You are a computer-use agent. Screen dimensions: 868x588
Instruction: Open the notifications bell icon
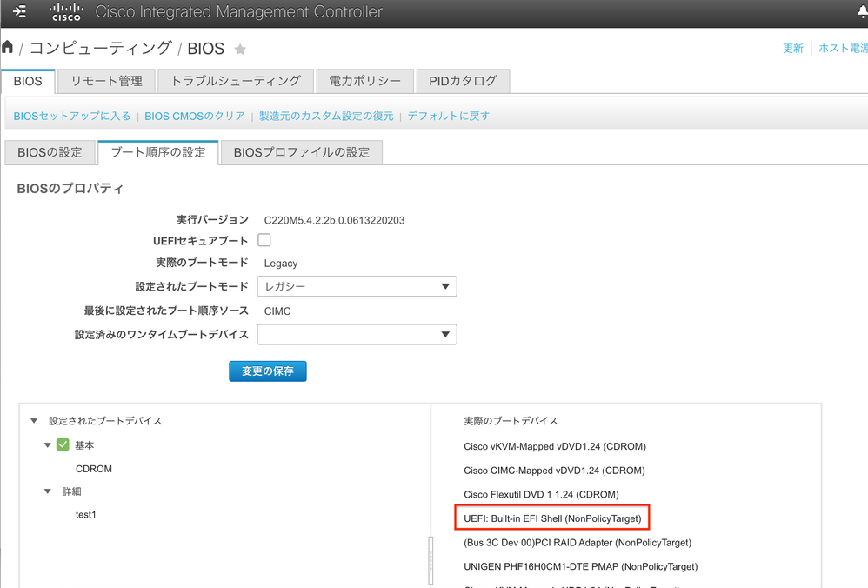863,12
